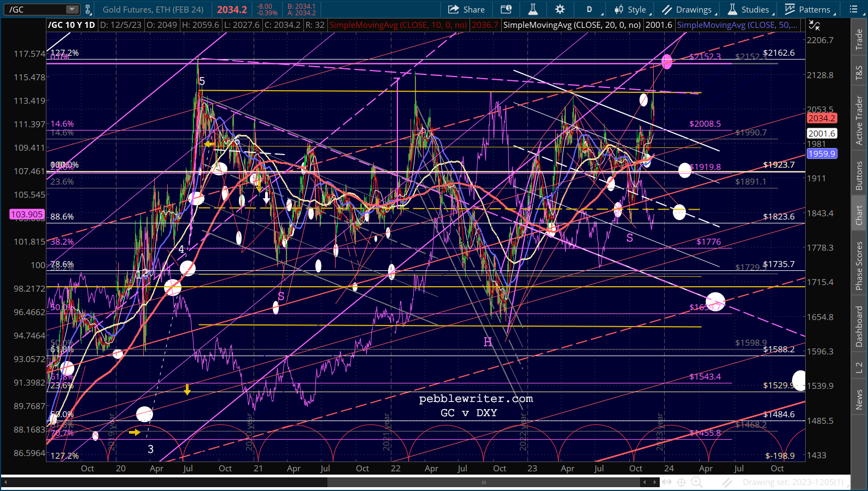Click the scroll left-right arrows icon
This screenshot has width=868, height=491.
666,482
